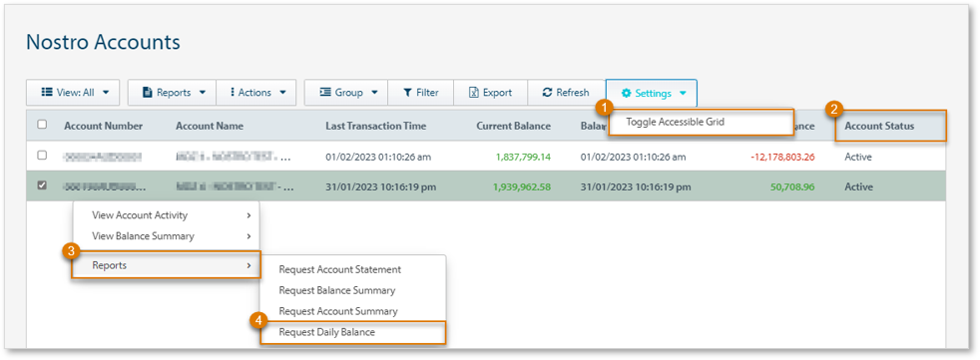Open the Actions toolbar dropdown
Viewport: 980px width, 360px height.
(255, 93)
